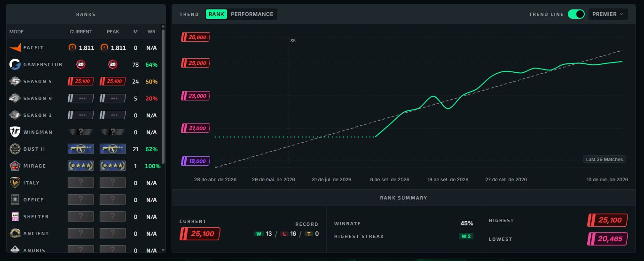The height and width of the screenshot is (261, 644).
Task: Select the Season 3 mode icon
Action: 15,115
